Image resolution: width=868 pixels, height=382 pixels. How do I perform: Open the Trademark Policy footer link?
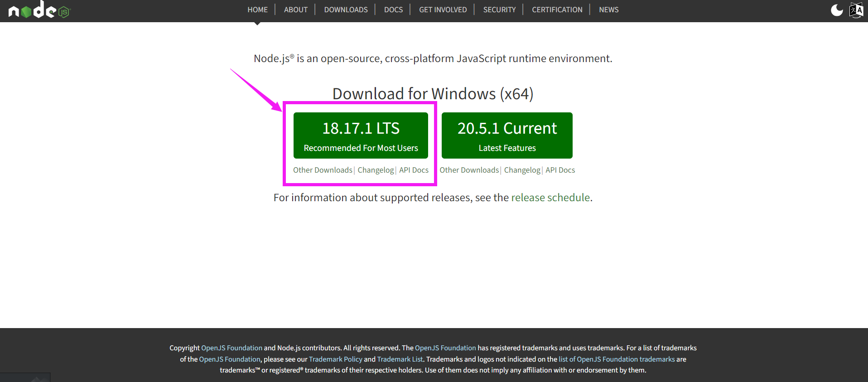(336, 359)
